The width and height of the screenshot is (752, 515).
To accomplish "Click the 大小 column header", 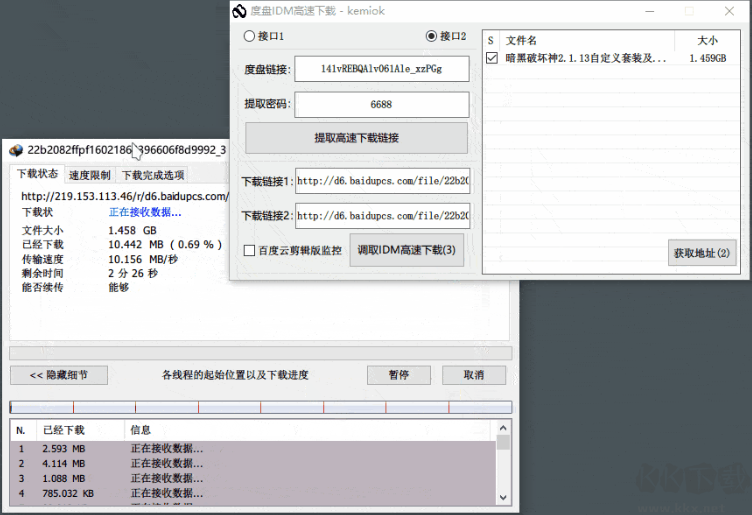I will [x=707, y=40].
